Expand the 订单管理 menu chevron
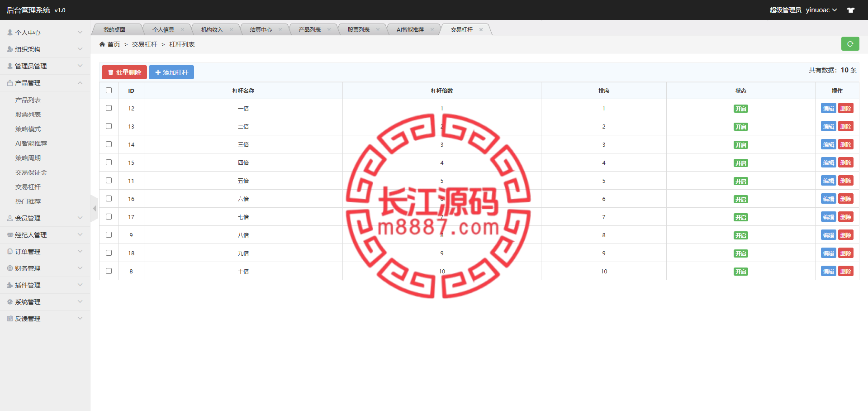Image resolution: width=868 pixels, height=411 pixels. click(x=80, y=251)
